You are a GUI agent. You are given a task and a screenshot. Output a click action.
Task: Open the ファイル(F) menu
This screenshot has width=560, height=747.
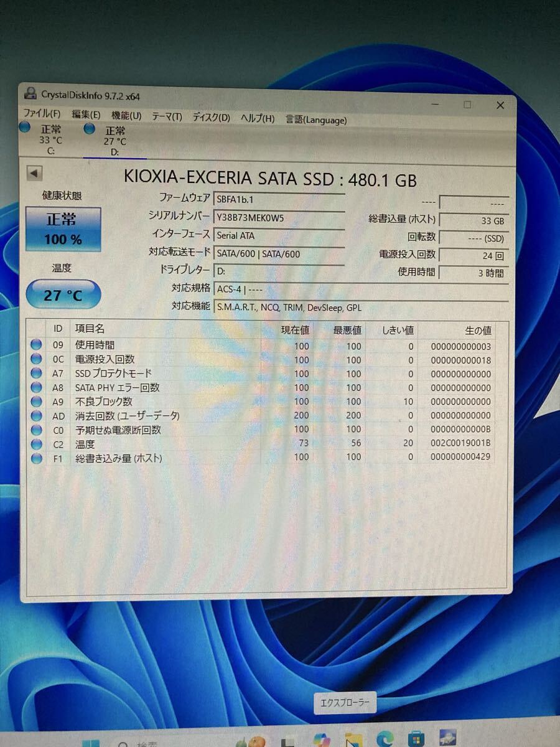pos(42,114)
